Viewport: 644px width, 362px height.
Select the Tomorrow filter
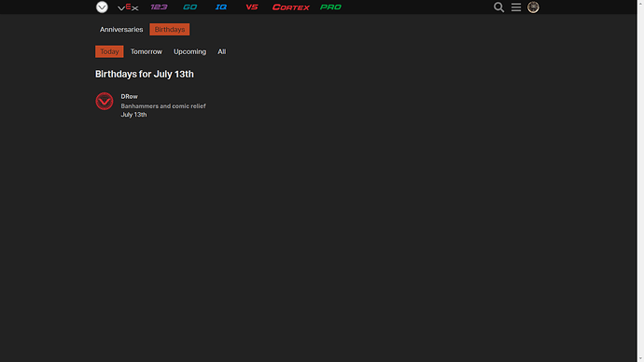coord(147,51)
